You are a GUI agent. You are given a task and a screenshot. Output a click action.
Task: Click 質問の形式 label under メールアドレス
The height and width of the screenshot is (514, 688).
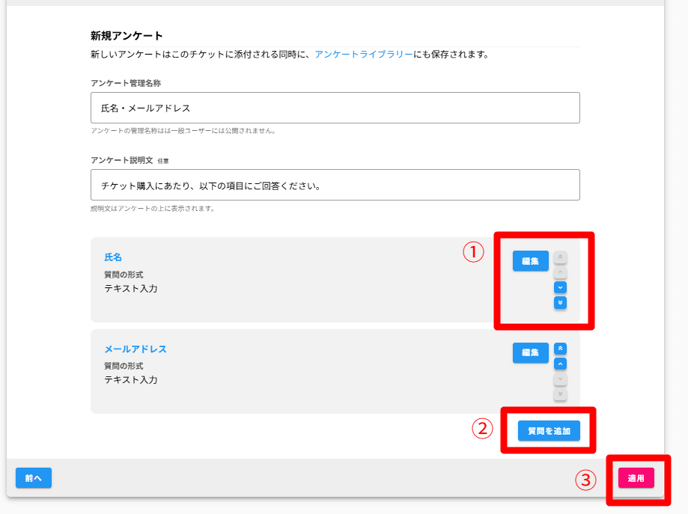(124, 366)
